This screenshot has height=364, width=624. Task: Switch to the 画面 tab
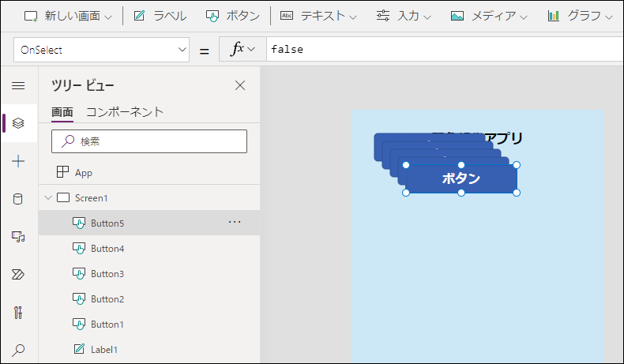pos(62,112)
